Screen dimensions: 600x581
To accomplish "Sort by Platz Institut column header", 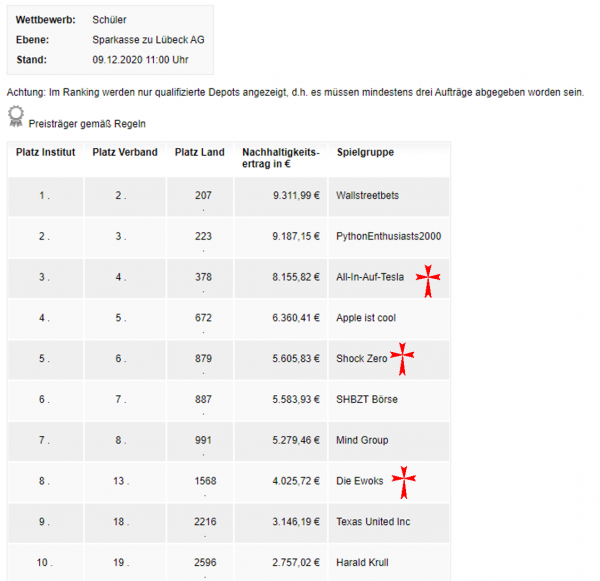I will (x=45, y=152).
